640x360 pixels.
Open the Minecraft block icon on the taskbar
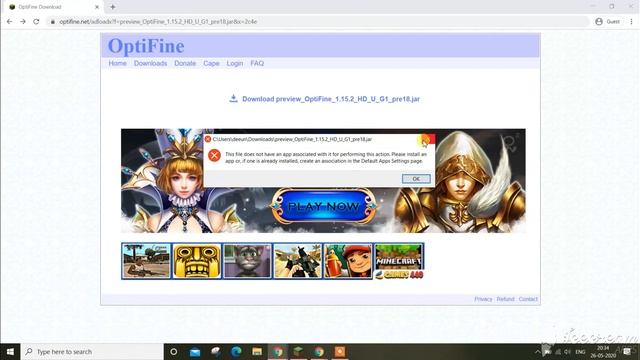(298, 351)
